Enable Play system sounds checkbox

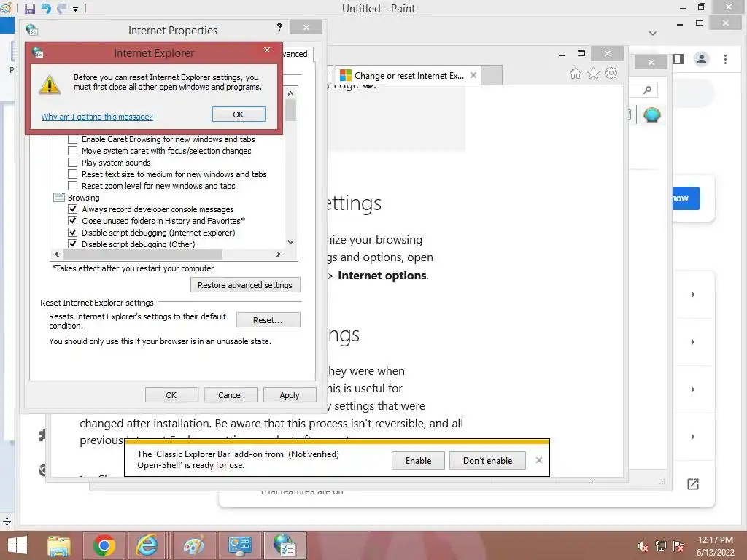tap(72, 163)
